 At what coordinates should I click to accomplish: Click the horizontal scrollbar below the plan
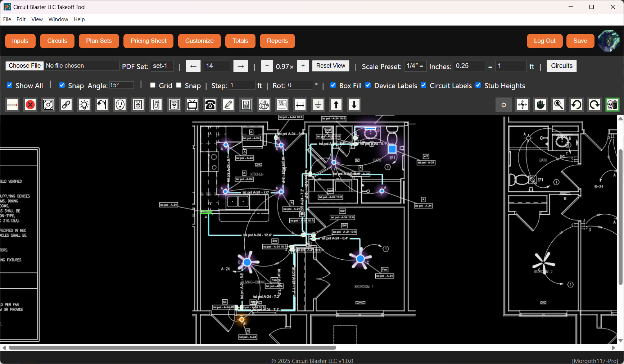point(172,348)
